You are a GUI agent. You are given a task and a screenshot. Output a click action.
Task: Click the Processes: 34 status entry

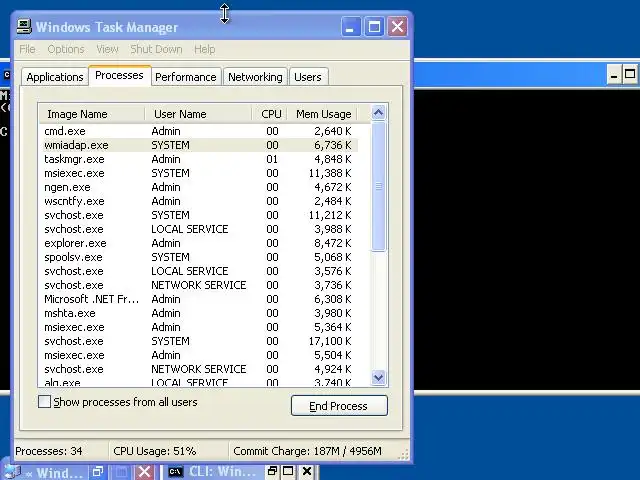[x=49, y=451]
